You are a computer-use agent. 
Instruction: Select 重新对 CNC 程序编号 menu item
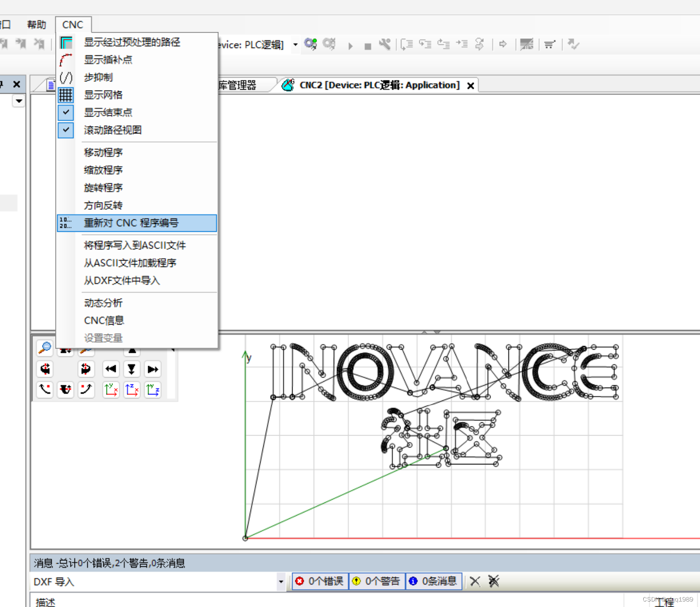coord(137,223)
